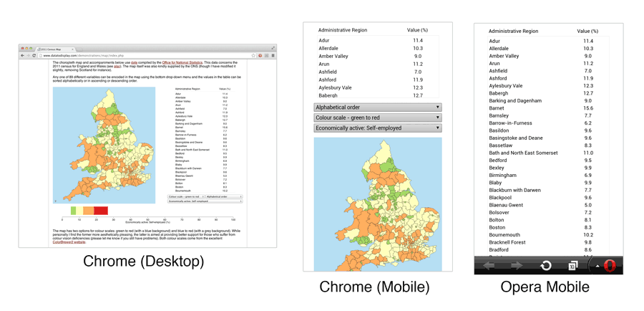Enter fullscreen via Chrome desktop corner arrows

click(273, 48)
